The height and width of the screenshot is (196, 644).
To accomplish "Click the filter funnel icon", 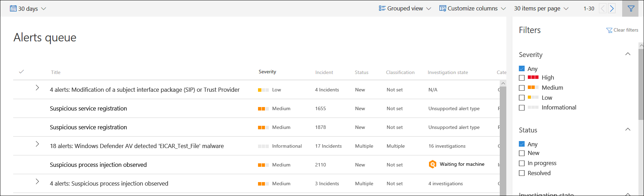I will pyautogui.click(x=631, y=9).
